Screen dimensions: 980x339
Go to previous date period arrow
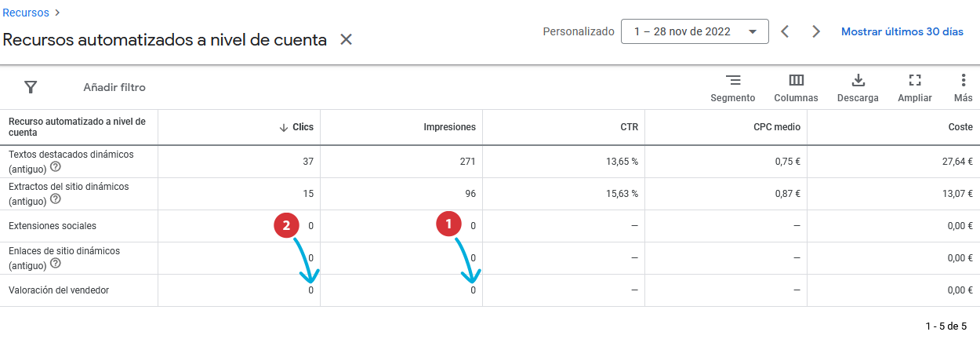click(x=785, y=31)
